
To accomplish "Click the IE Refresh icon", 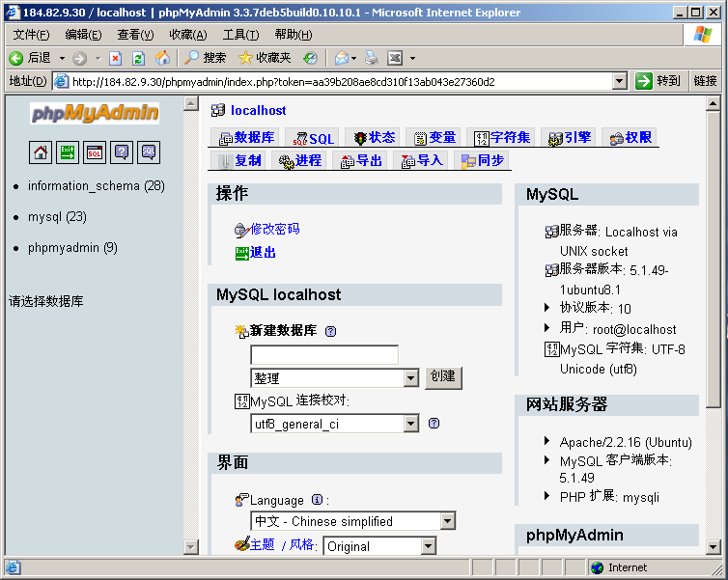I will pyautogui.click(x=138, y=58).
